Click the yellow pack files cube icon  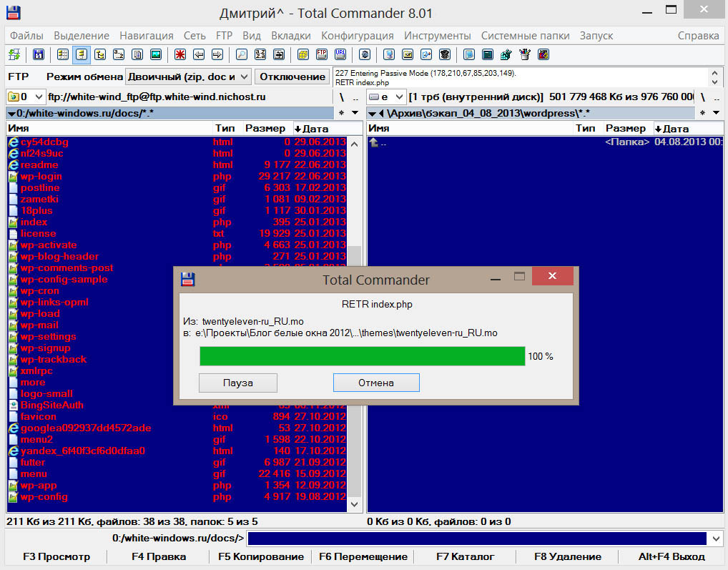303,55
